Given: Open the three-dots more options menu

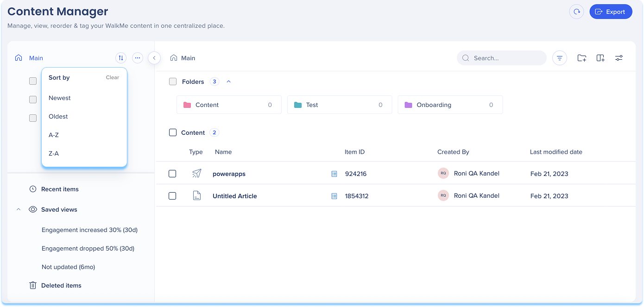Looking at the screenshot, I should (138, 58).
